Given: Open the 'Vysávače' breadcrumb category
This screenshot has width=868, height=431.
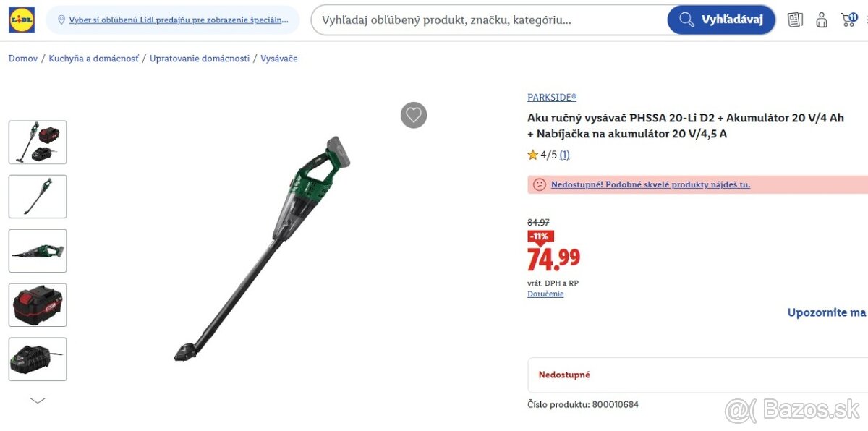Looking at the screenshot, I should coord(279,59).
